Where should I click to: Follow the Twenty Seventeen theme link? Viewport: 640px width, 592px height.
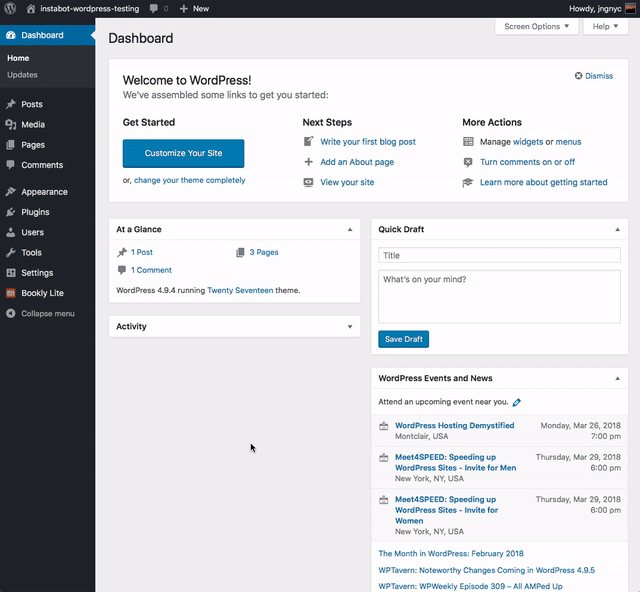[x=240, y=290]
